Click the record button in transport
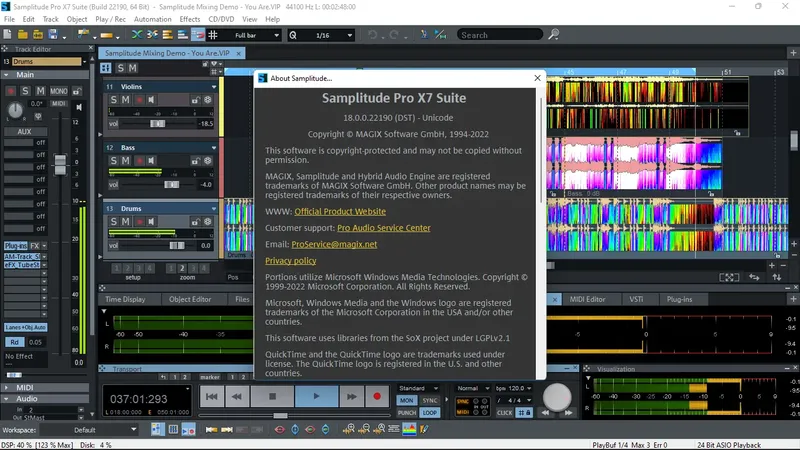This screenshot has width=800, height=450. click(377, 396)
